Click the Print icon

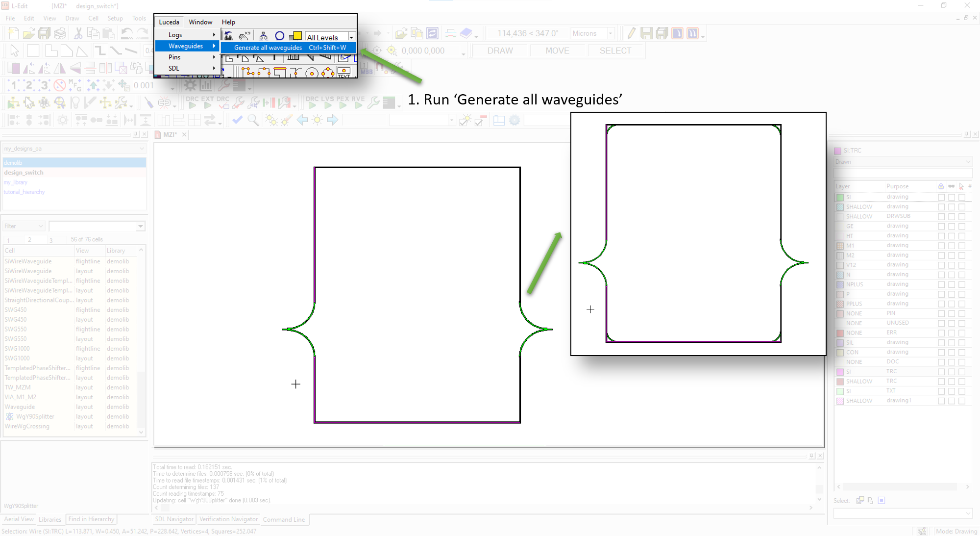60,33
